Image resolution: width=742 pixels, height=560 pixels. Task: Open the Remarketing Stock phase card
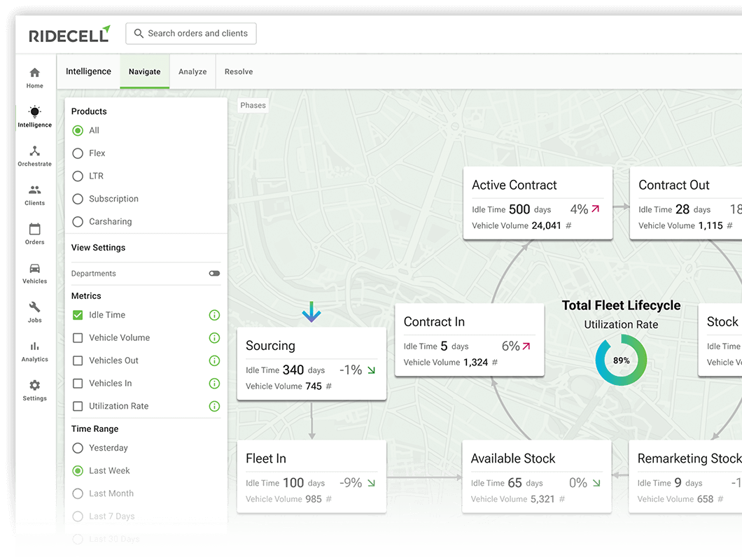(x=685, y=476)
